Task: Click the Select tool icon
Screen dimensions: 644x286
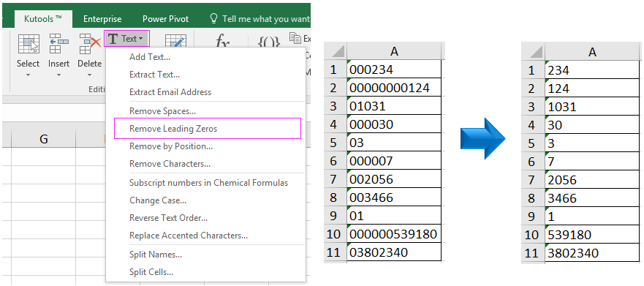Action: 29,44
